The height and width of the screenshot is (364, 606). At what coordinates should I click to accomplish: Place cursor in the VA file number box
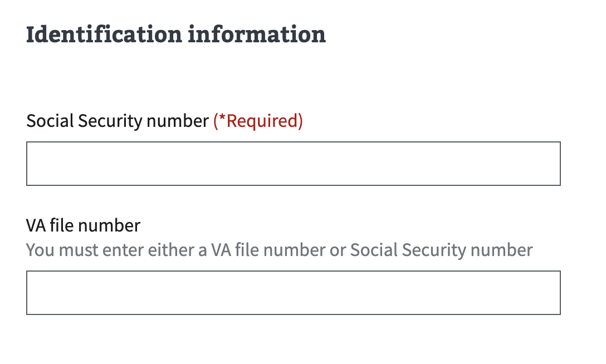coord(293,293)
